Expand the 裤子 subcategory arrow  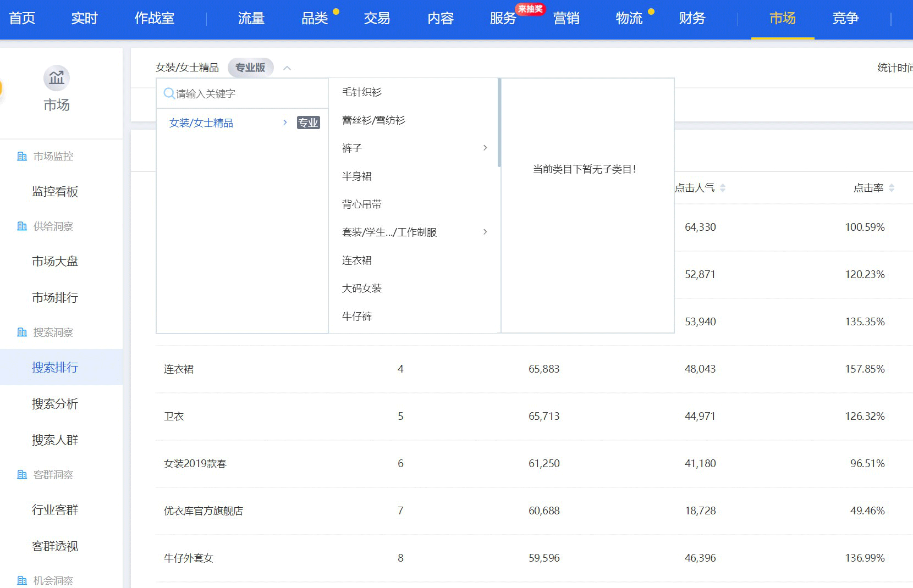485,148
